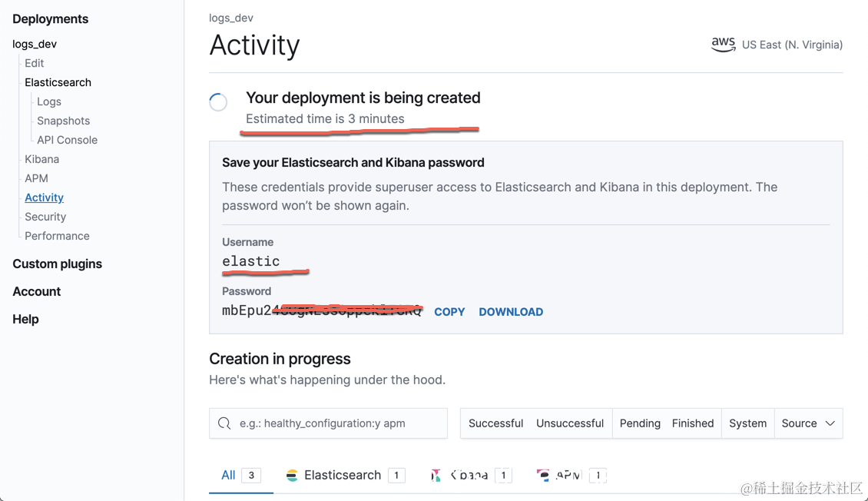Switch to the All tab
Image resolution: width=868 pixels, height=501 pixels.
point(228,475)
